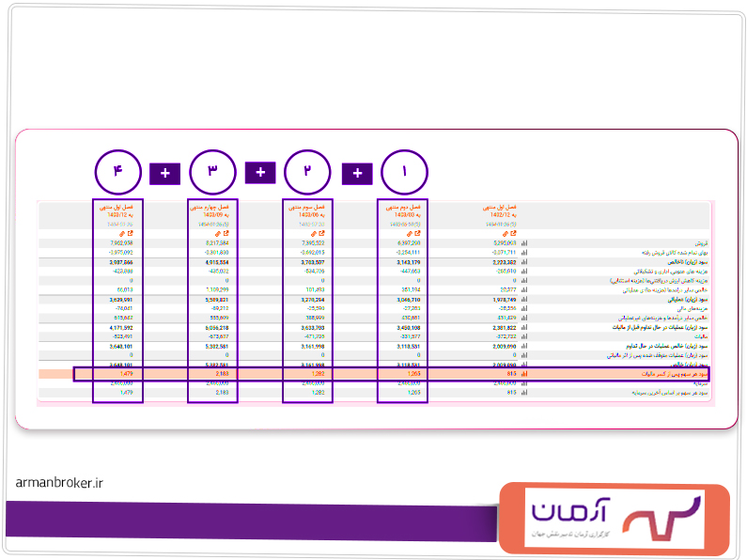Click chart icon beside فروش row

tap(524, 242)
